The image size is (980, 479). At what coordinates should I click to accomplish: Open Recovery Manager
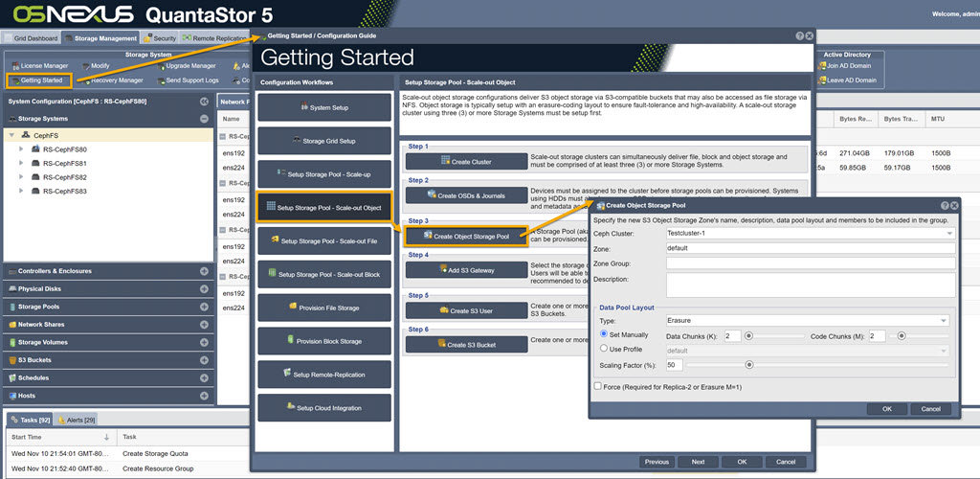pyautogui.click(x=112, y=80)
